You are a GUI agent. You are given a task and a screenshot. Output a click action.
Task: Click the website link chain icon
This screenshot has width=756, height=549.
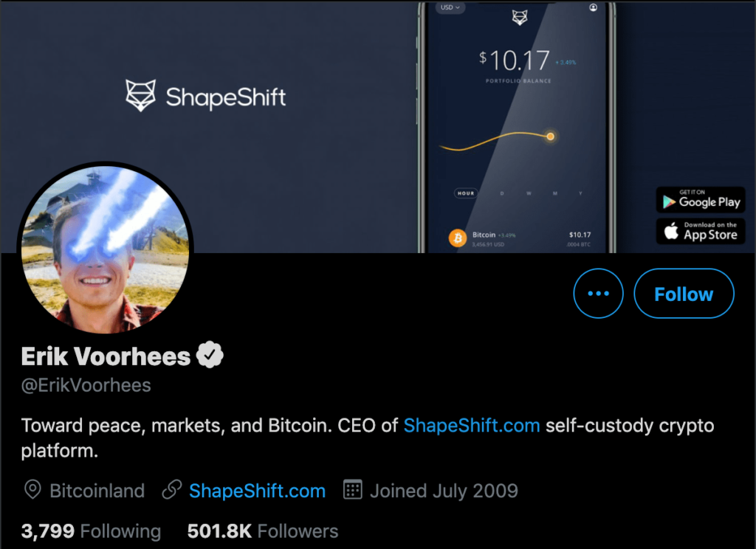point(171,489)
